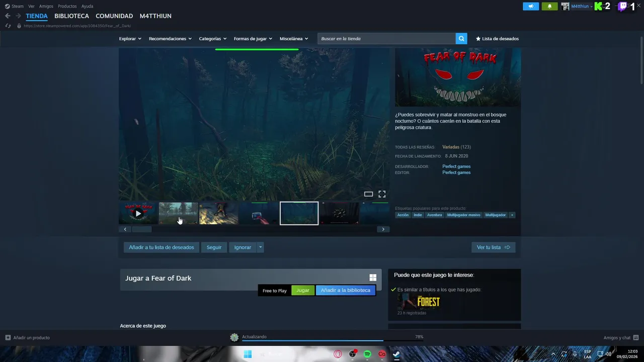The width and height of the screenshot is (644, 362).
Task: Click Añadir a tu lista de deseados
Action: [161, 247]
